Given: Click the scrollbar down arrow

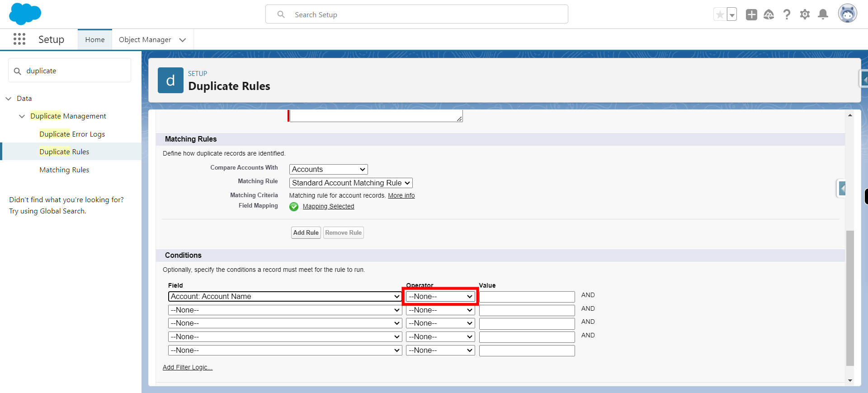Looking at the screenshot, I should pos(850,381).
